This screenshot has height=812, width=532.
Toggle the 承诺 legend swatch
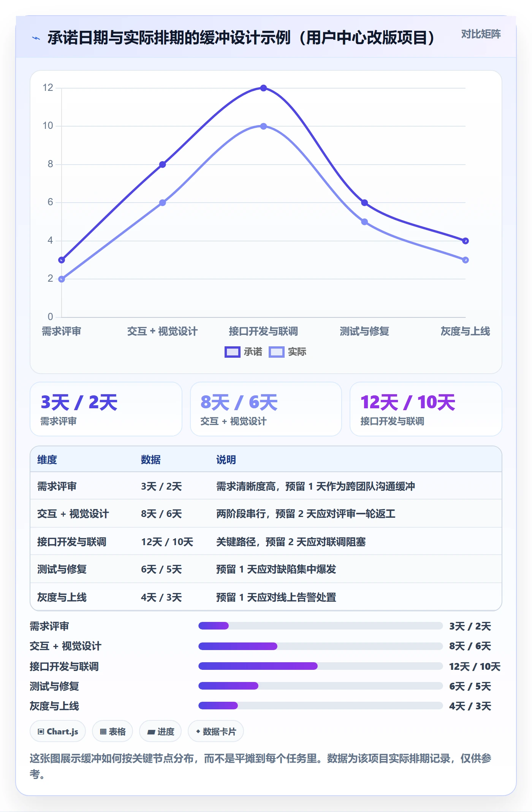point(232,352)
